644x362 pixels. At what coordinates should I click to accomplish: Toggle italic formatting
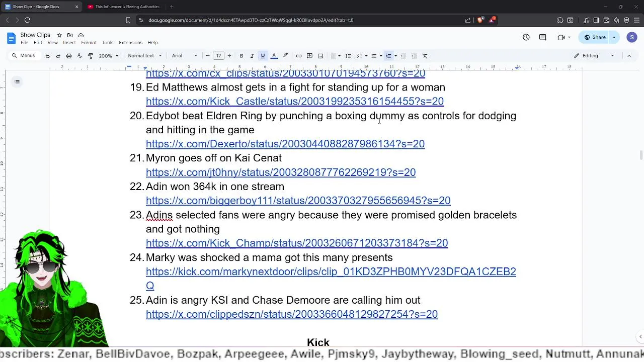pyautogui.click(x=252, y=56)
